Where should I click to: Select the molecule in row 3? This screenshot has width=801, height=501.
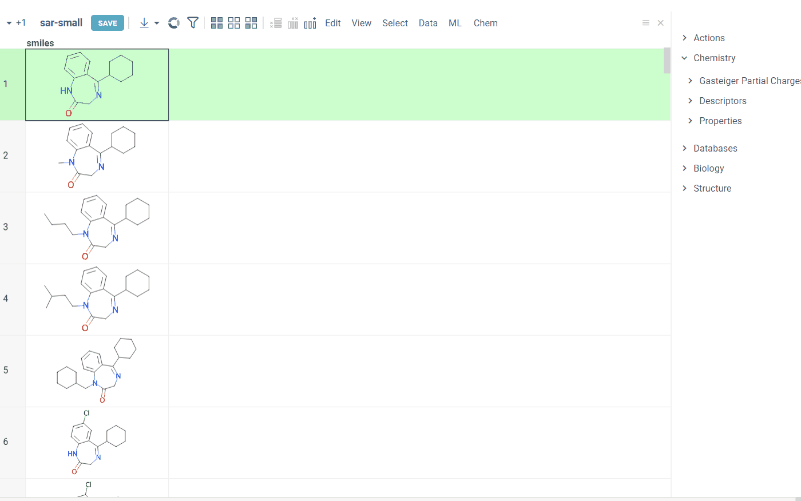click(97, 228)
